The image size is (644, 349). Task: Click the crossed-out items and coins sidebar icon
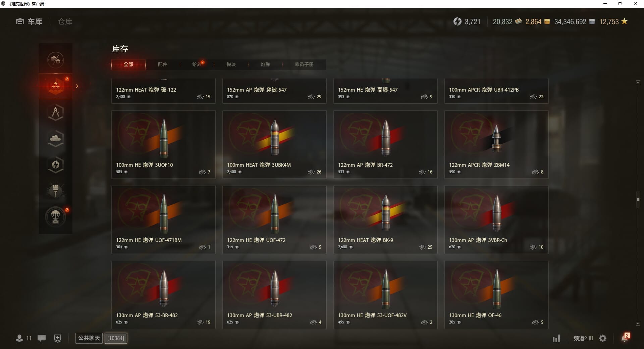pyautogui.click(x=56, y=60)
